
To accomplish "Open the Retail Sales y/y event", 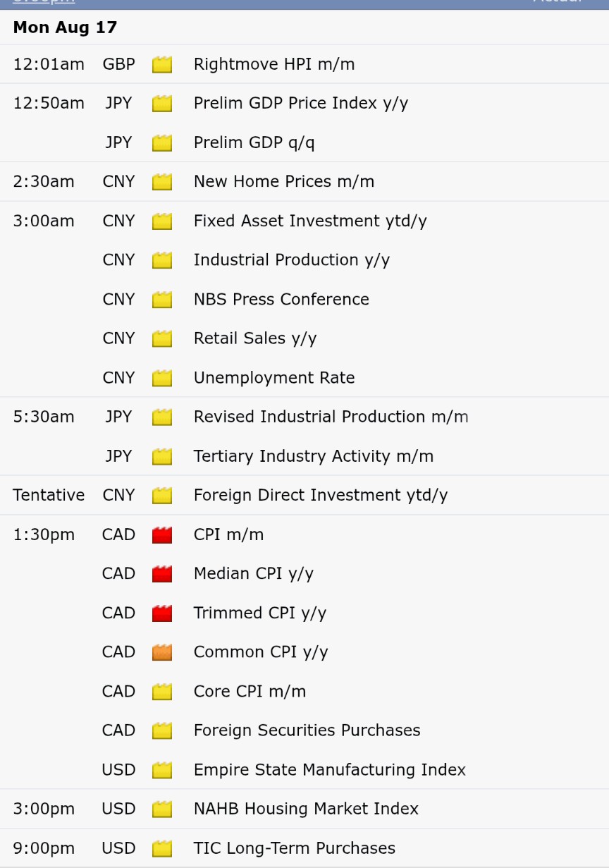I will 255,338.
